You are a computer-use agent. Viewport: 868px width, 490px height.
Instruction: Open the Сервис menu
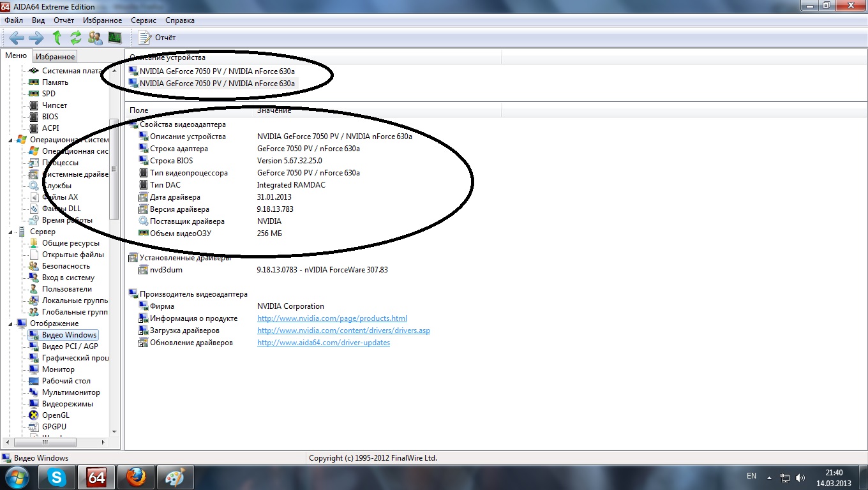(x=144, y=20)
